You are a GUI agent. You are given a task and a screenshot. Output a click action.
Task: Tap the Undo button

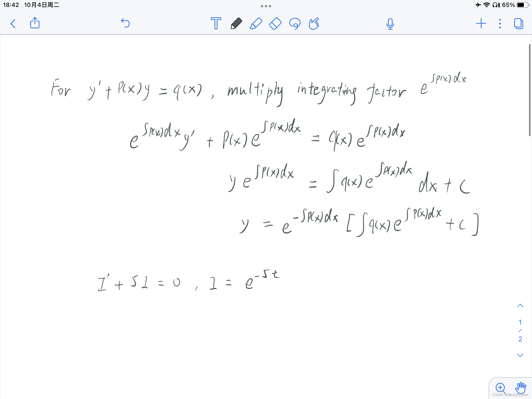coord(125,23)
